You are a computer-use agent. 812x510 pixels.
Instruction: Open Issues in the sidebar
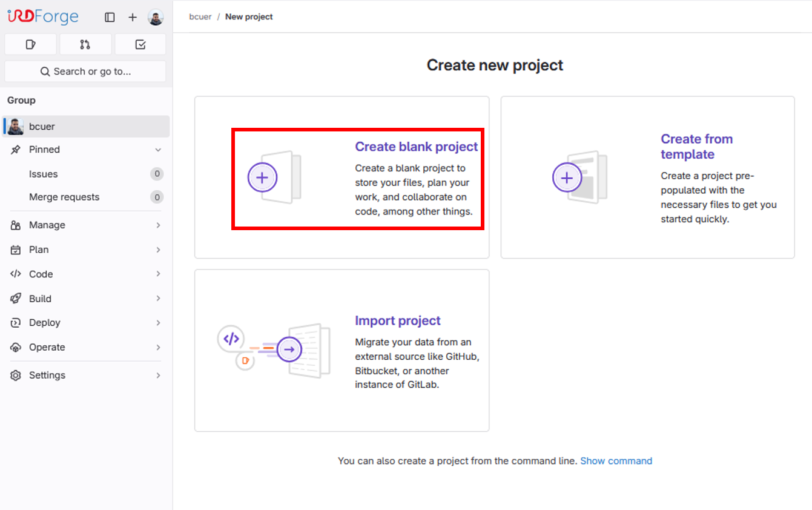coord(44,174)
